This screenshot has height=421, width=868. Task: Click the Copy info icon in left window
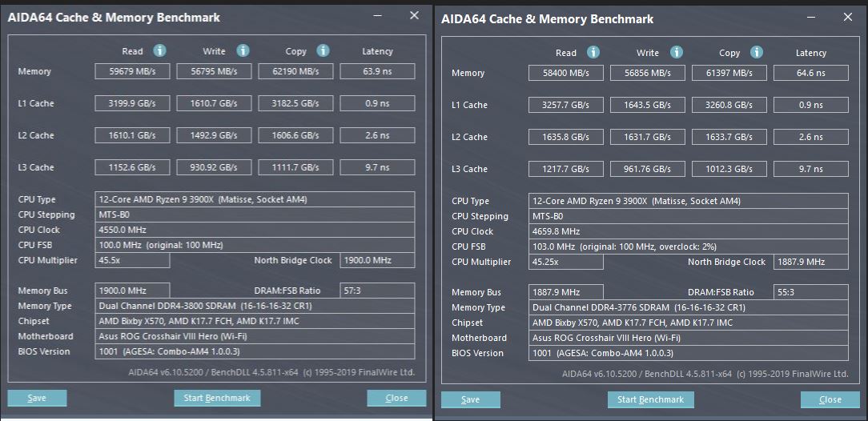(x=323, y=50)
